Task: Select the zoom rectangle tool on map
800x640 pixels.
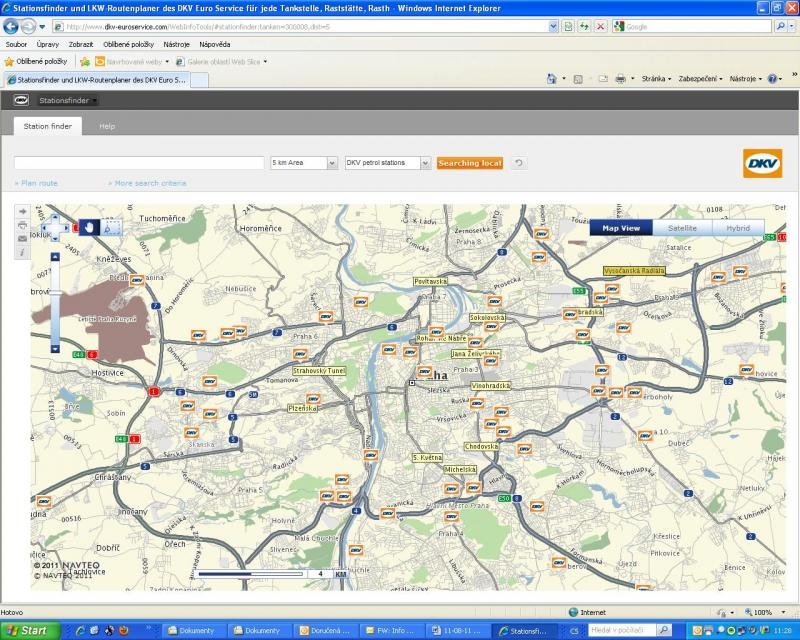Action: [111, 227]
